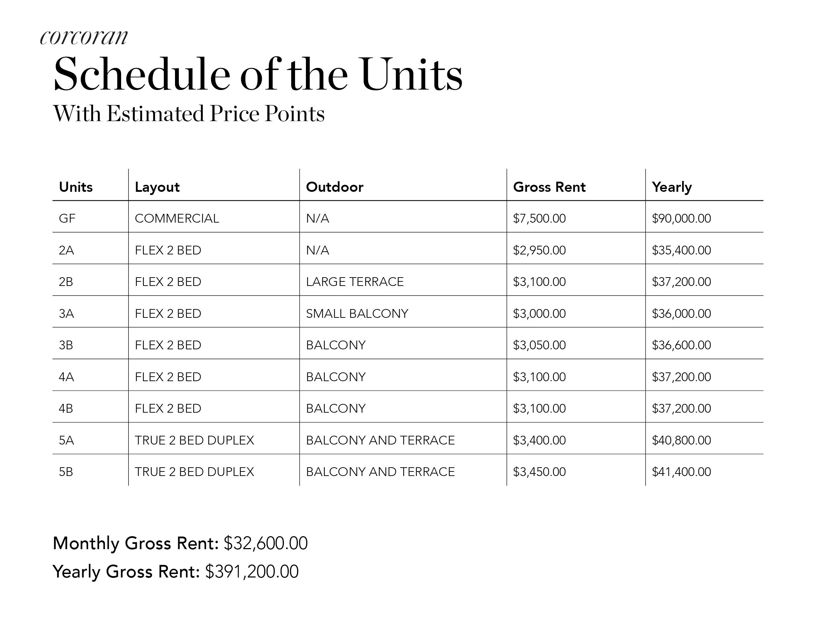The image size is (840, 630).
Task: Click the Gross Rent column header
Action: (x=549, y=187)
